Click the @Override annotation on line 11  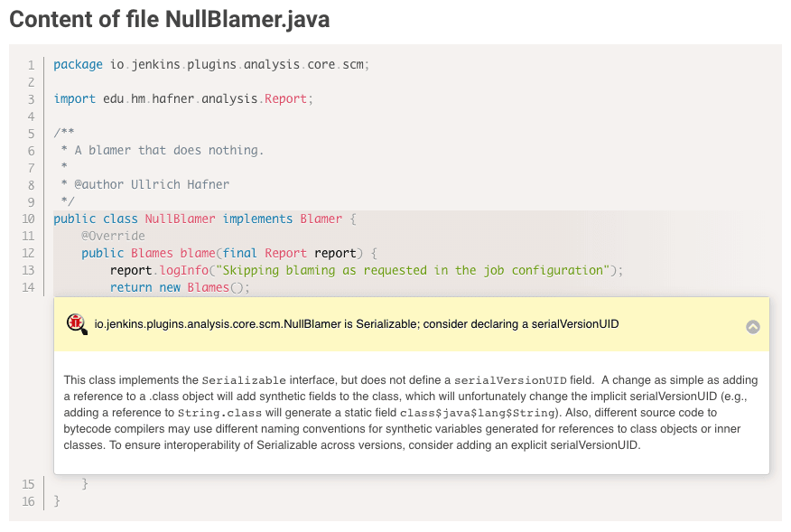[x=113, y=236]
